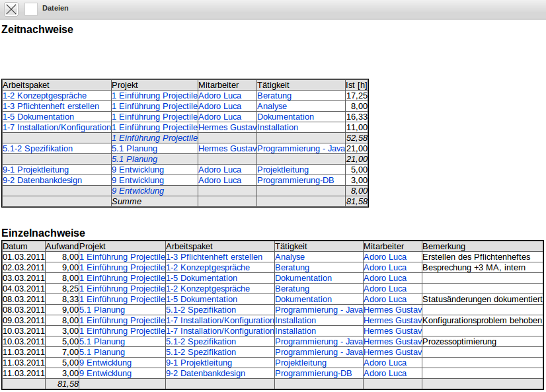Click Projektleitung activity in the Einzelnachweise table

(x=301, y=363)
